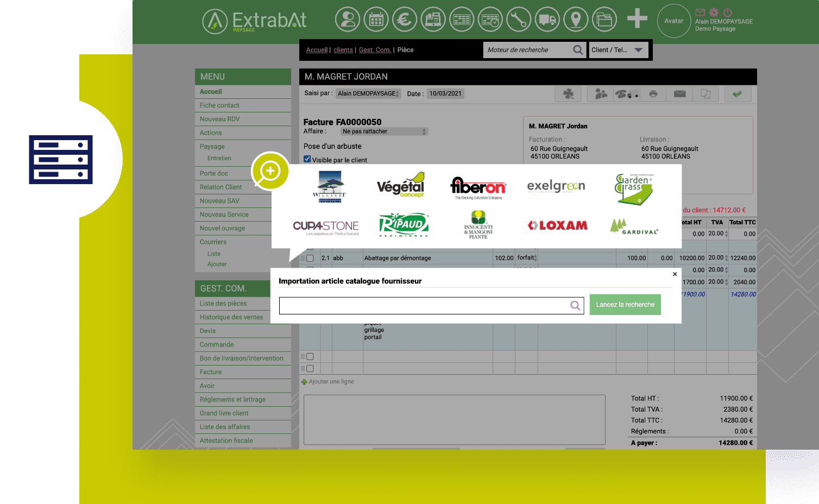Adjust TVA 20.00 stepper on 12240.00 row
Screen dimensions: 819x504
(x=726, y=258)
